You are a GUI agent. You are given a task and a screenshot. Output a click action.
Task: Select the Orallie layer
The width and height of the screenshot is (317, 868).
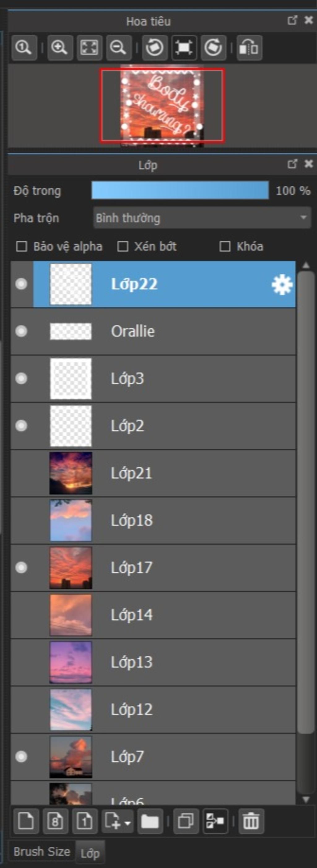coord(153,331)
